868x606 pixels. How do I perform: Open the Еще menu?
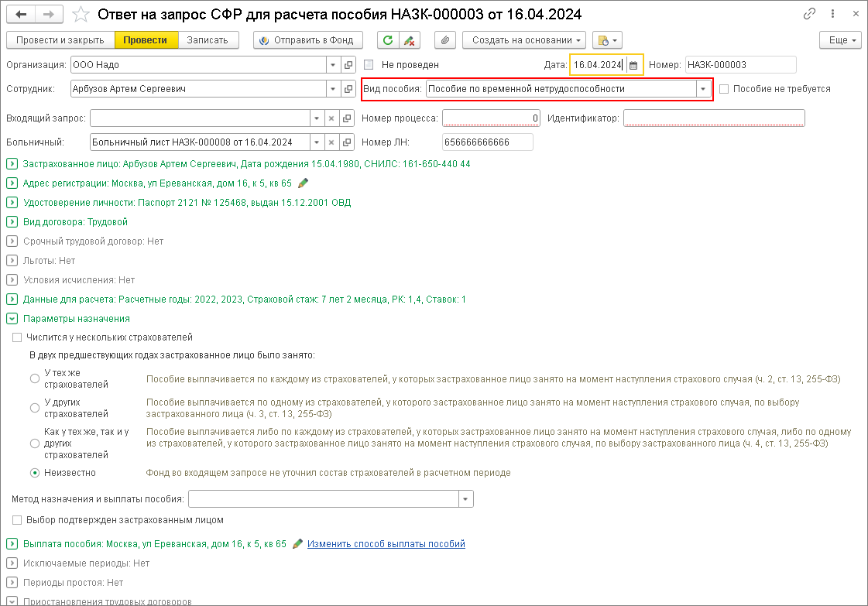click(840, 39)
